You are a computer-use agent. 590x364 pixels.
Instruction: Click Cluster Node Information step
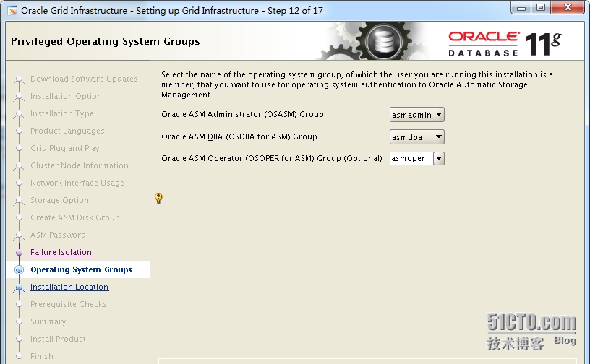point(80,165)
